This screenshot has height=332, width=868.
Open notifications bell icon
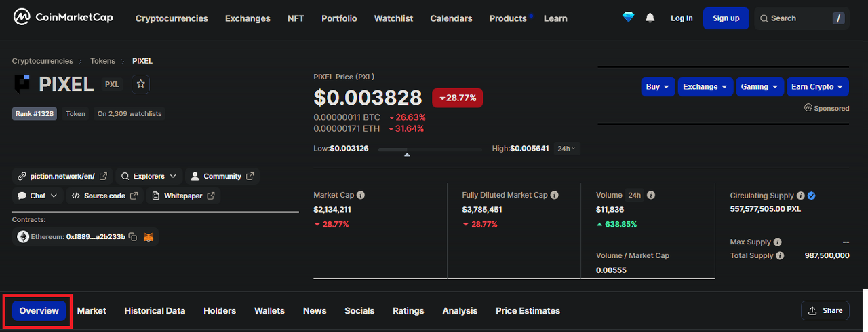650,18
